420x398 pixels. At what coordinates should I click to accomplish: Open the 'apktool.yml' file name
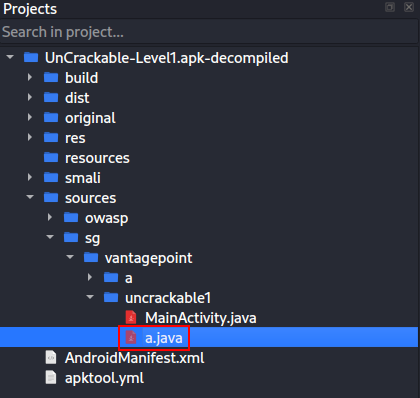click(104, 378)
